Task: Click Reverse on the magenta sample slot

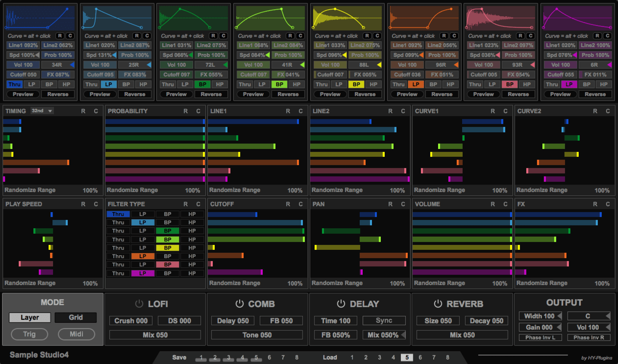Action: (x=595, y=94)
